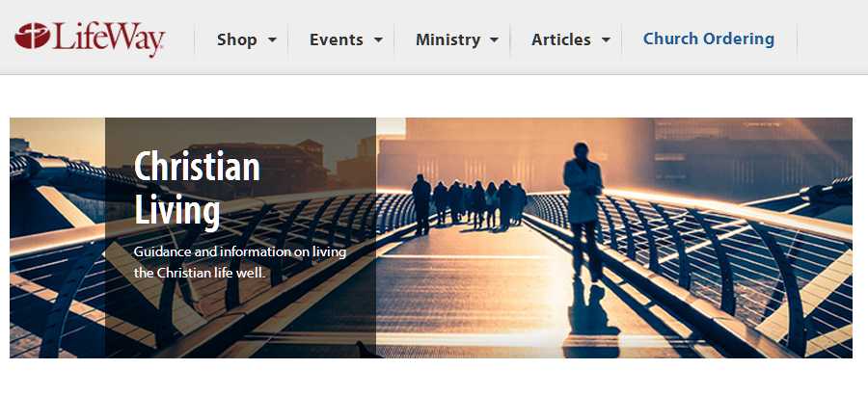Click the LifeWay cross logo icon
868x396 pixels.
[33, 36]
